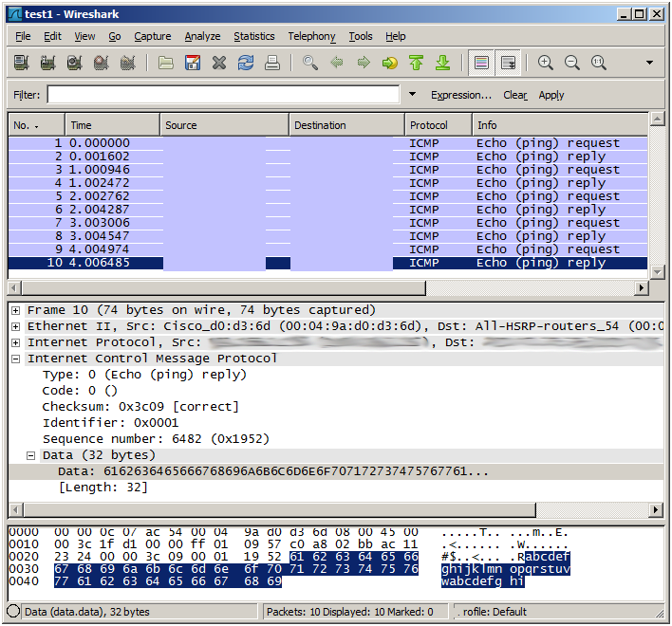672x626 pixels.
Task: Select packet 5 at time 2.002762
Action: tap(327, 196)
